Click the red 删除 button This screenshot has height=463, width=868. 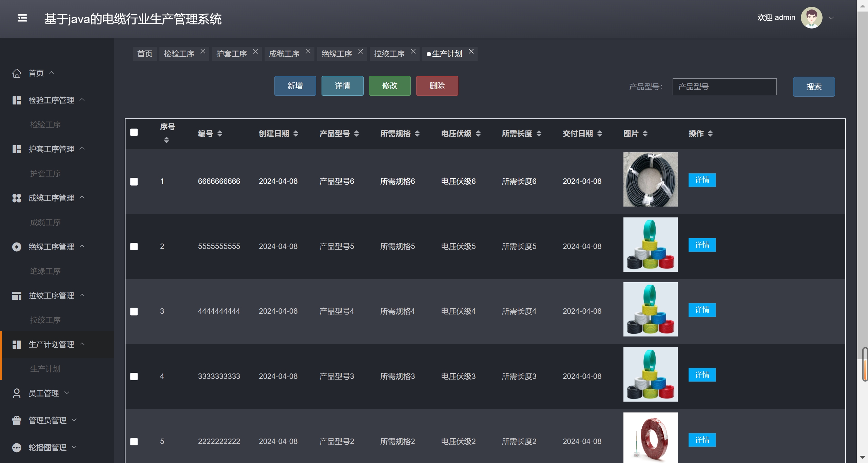coord(437,86)
